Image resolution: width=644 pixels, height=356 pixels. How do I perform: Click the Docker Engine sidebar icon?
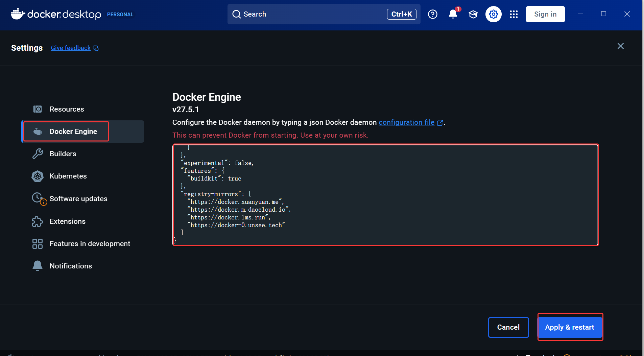pyautogui.click(x=38, y=132)
